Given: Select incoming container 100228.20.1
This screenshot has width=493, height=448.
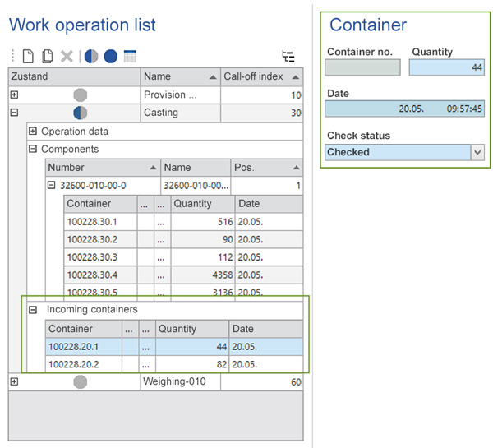Looking at the screenshot, I should [x=174, y=347].
